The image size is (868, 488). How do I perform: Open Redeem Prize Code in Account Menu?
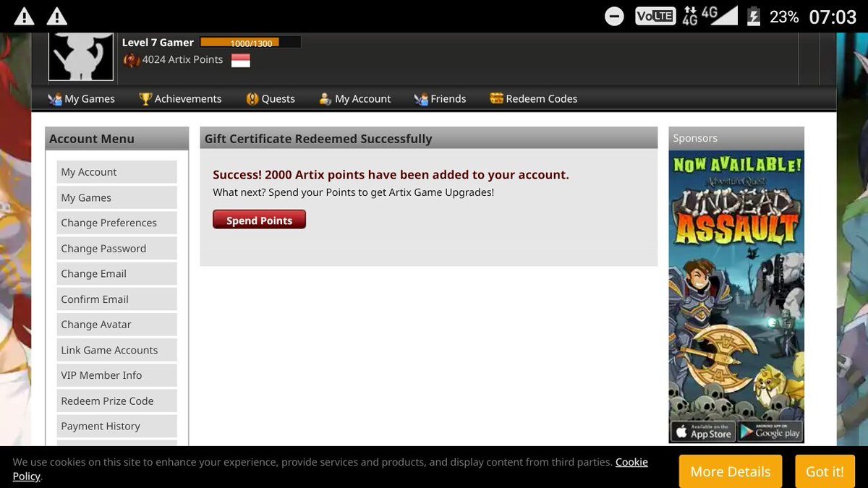pyautogui.click(x=117, y=401)
